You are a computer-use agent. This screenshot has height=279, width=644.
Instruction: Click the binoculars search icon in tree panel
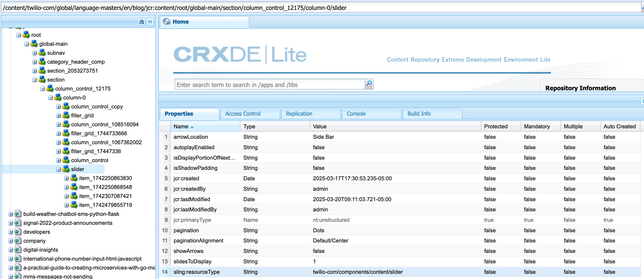coord(142,22)
